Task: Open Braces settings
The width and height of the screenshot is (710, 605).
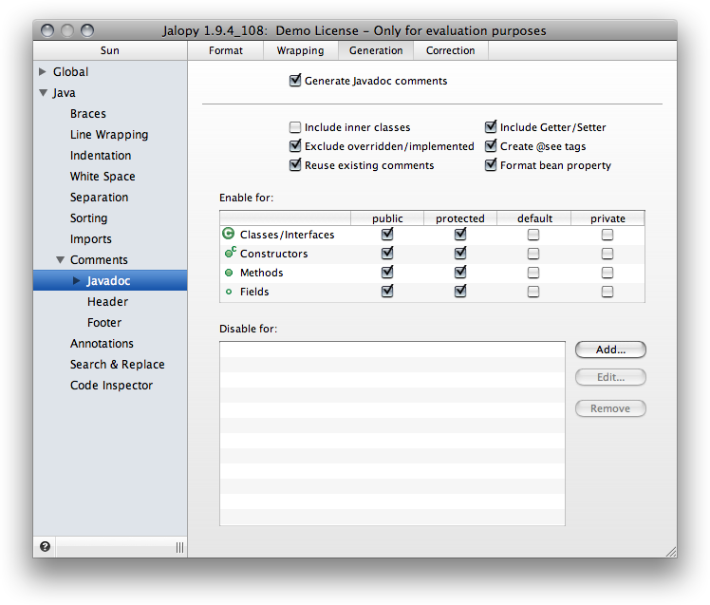Action: click(x=88, y=114)
